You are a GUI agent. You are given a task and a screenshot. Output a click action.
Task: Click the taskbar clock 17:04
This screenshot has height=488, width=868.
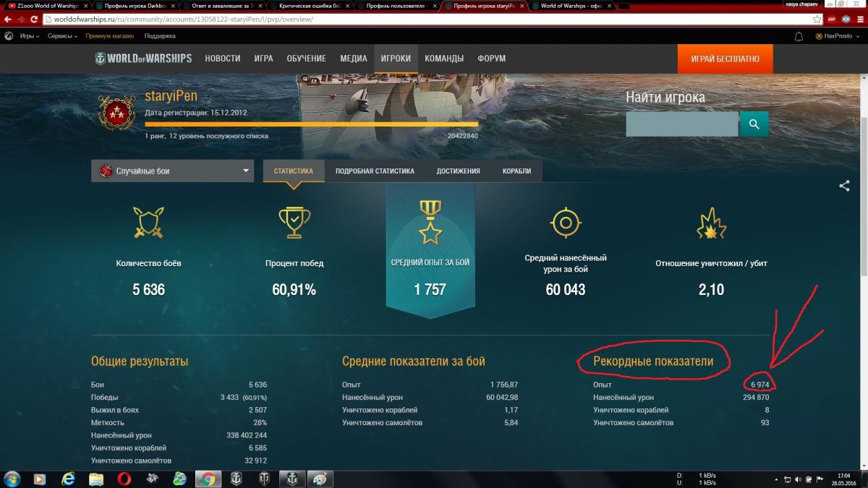[843, 475]
